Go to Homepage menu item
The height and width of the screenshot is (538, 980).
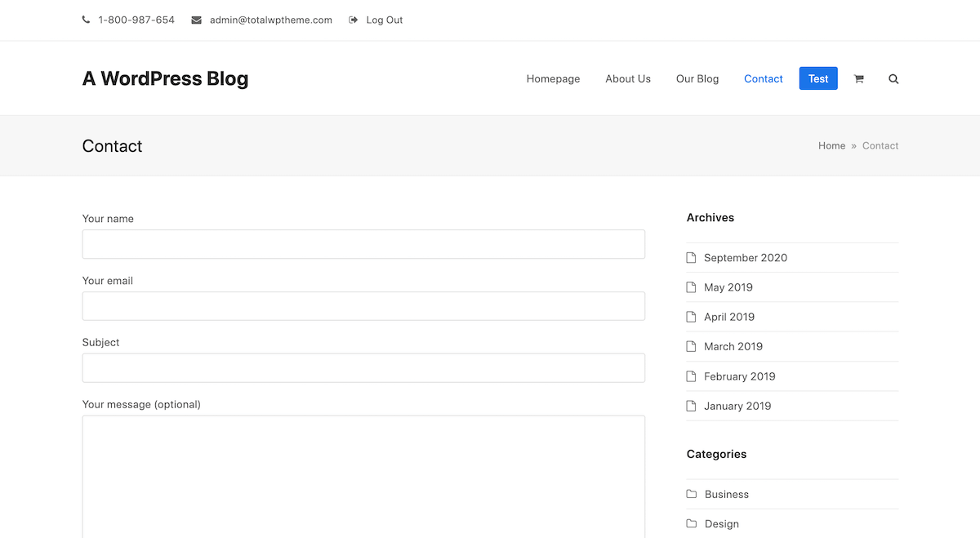tap(553, 79)
